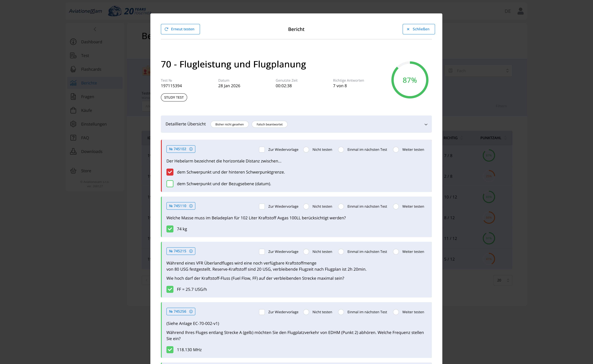Filter report by Falsch beantwortet

(269, 124)
